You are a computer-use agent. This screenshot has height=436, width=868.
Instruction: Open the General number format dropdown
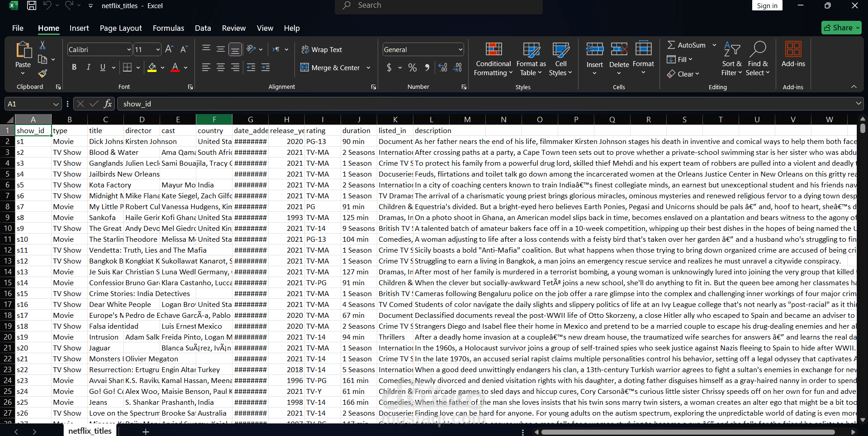460,49
